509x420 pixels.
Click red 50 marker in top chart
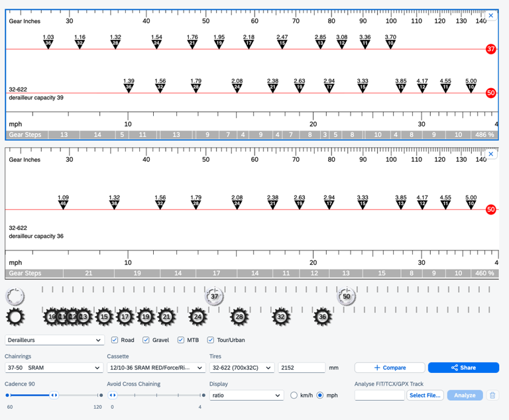490,93
